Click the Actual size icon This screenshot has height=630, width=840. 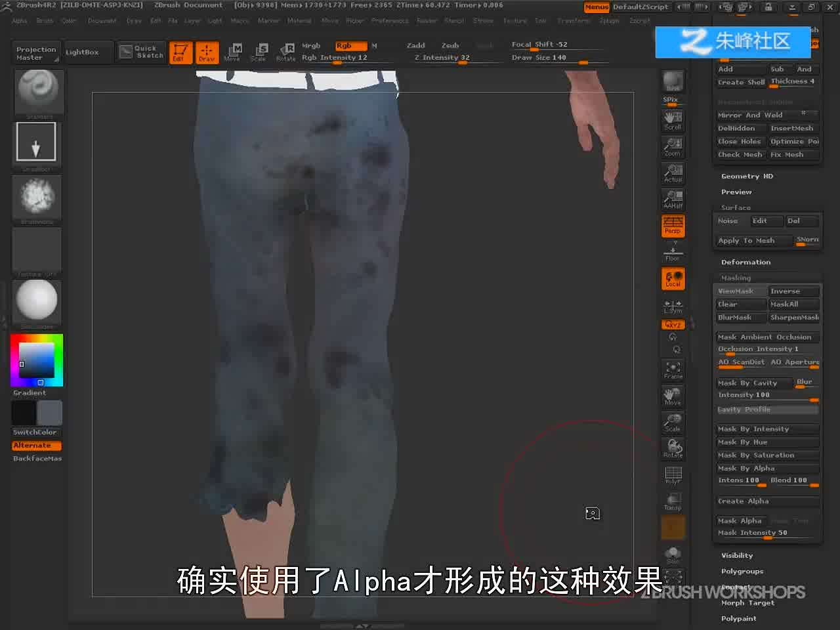coord(673,173)
